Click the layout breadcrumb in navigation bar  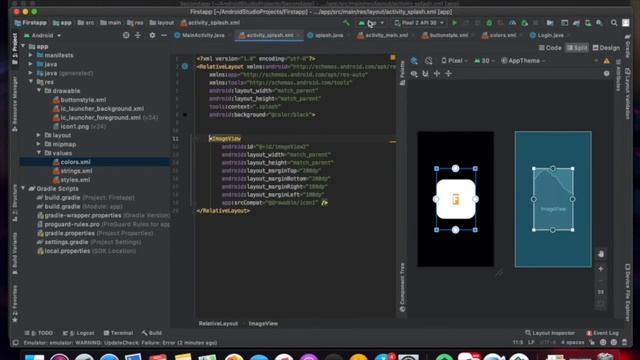pyautogui.click(x=162, y=23)
